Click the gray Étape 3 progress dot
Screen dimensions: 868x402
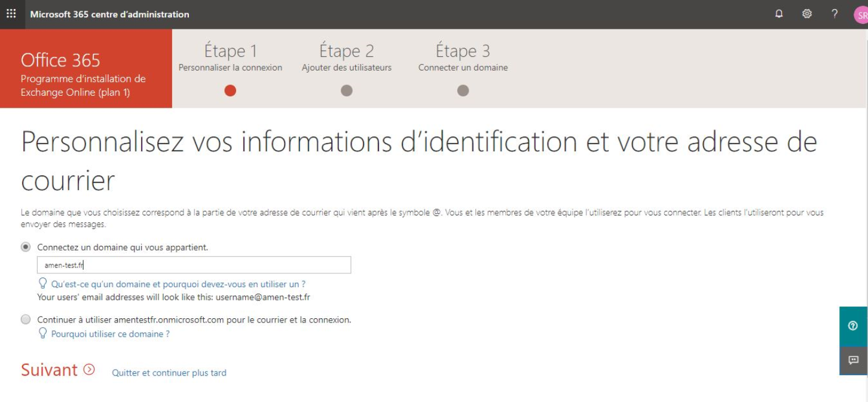coord(463,90)
